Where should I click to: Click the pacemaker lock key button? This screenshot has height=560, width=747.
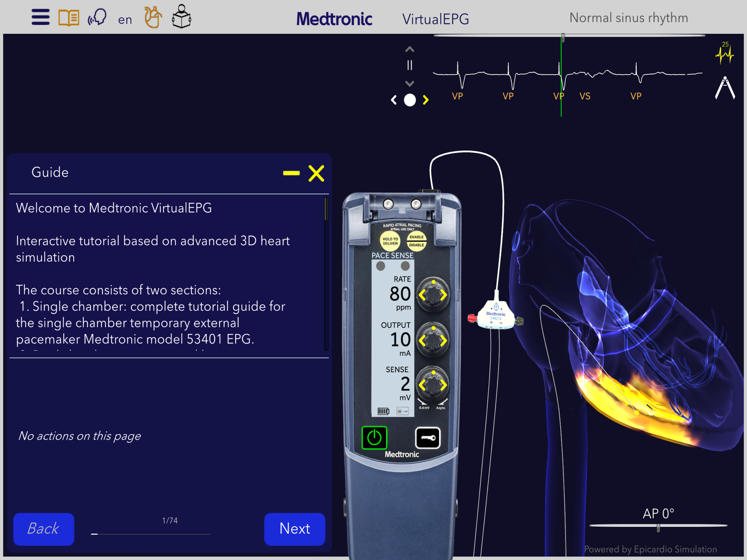tap(428, 438)
